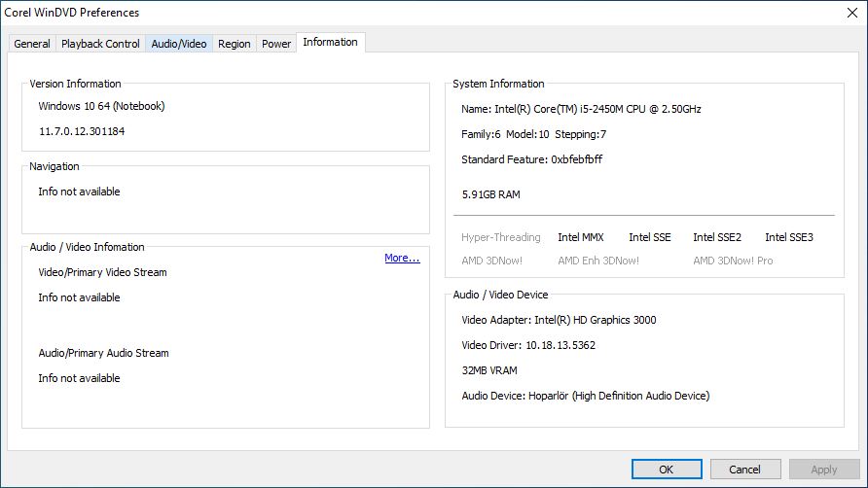Go to the Region tab
The image size is (868, 488).
[235, 44]
